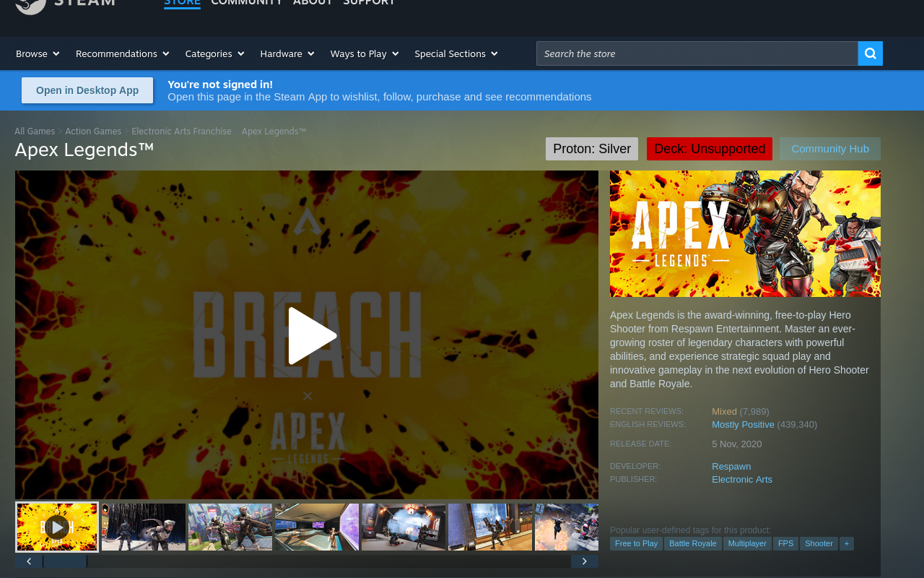Click the store search field
Viewport: 924px width, 578px height.
point(697,53)
